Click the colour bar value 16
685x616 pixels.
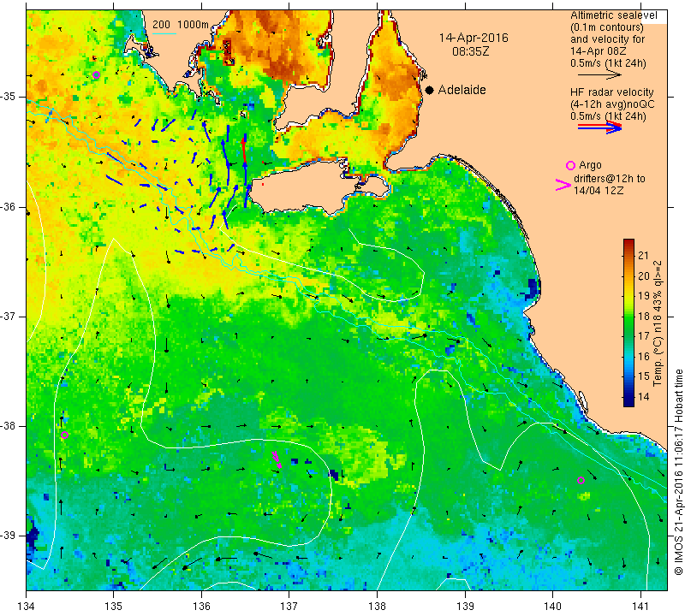pos(644,356)
